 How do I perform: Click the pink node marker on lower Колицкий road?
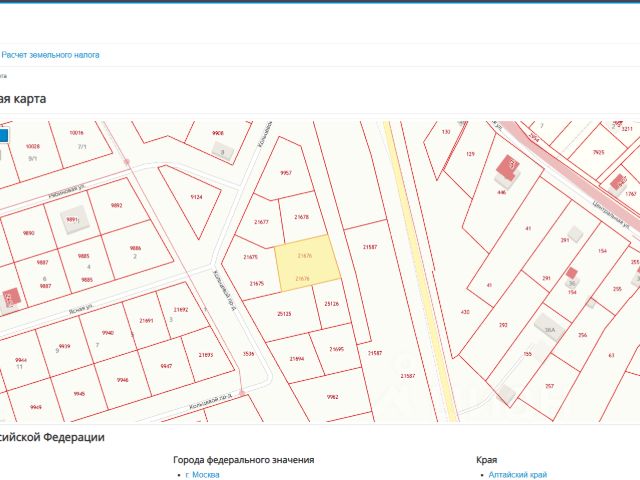[242, 393]
